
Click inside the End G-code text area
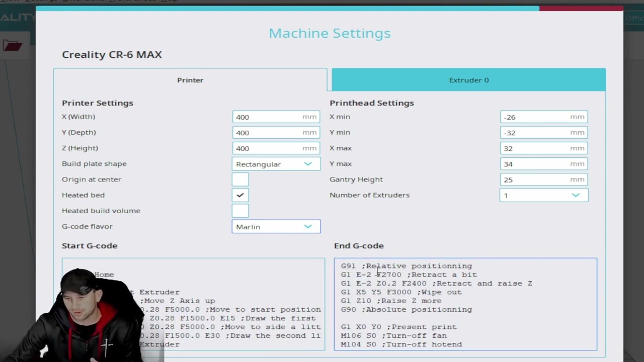[465, 304]
